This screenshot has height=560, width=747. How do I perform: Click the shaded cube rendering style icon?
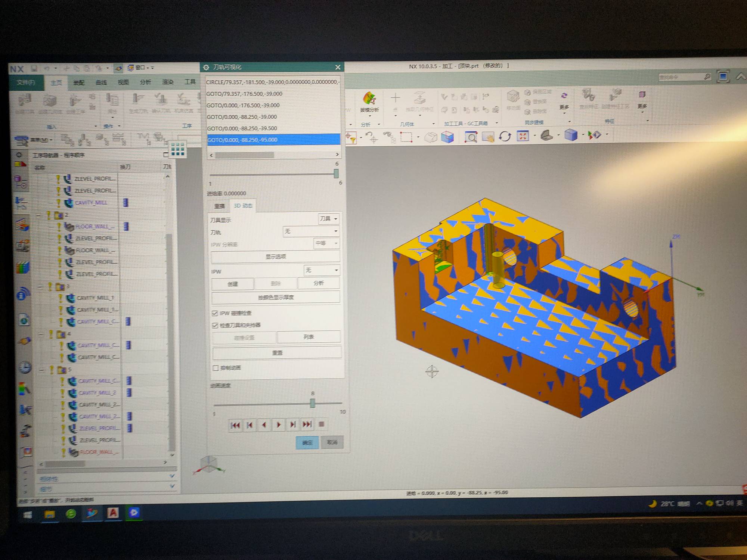coord(570,135)
